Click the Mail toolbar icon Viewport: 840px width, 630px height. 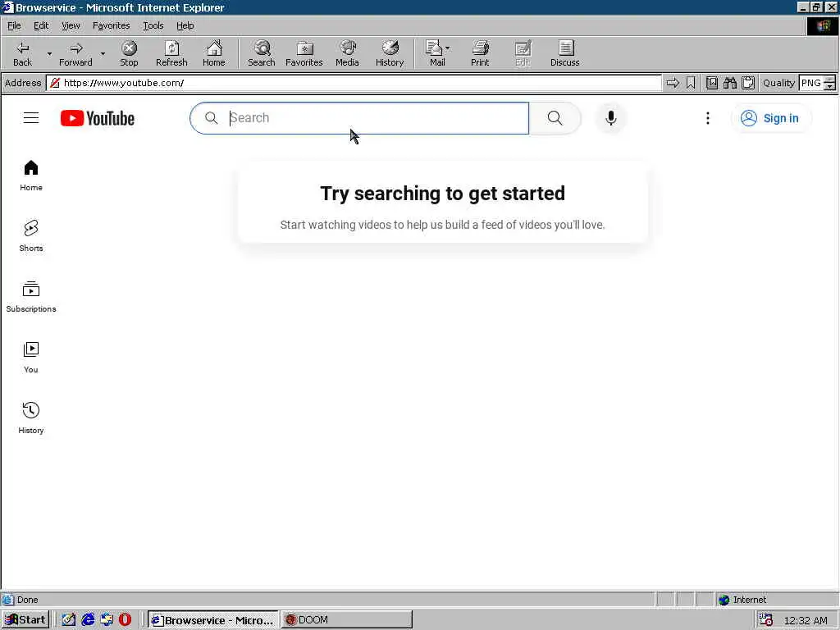tap(435, 53)
